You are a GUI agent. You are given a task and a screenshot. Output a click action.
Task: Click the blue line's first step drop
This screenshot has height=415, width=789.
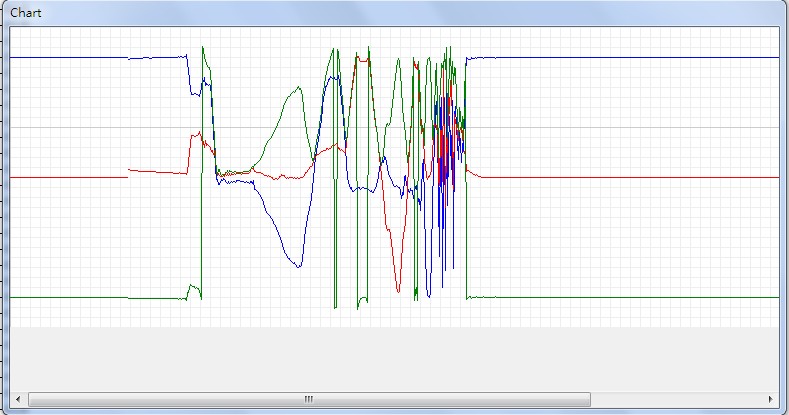coord(189,78)
